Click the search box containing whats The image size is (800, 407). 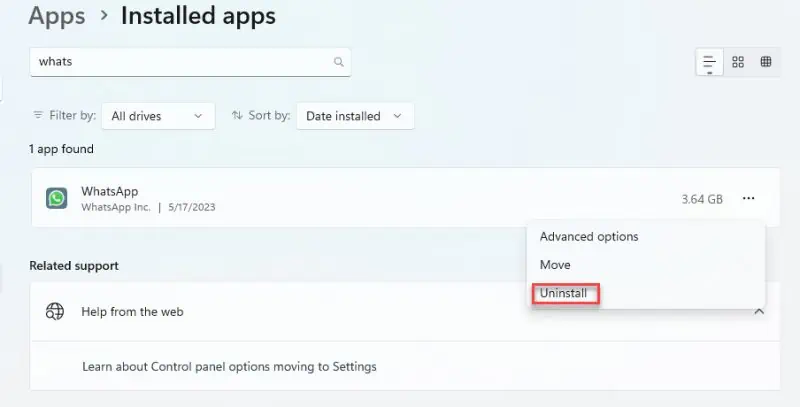tap(190, 62)
